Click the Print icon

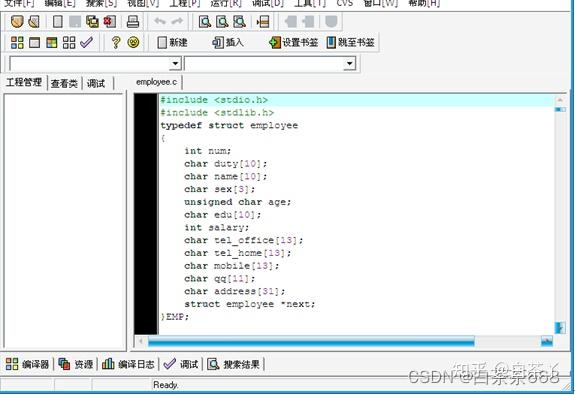133,22
